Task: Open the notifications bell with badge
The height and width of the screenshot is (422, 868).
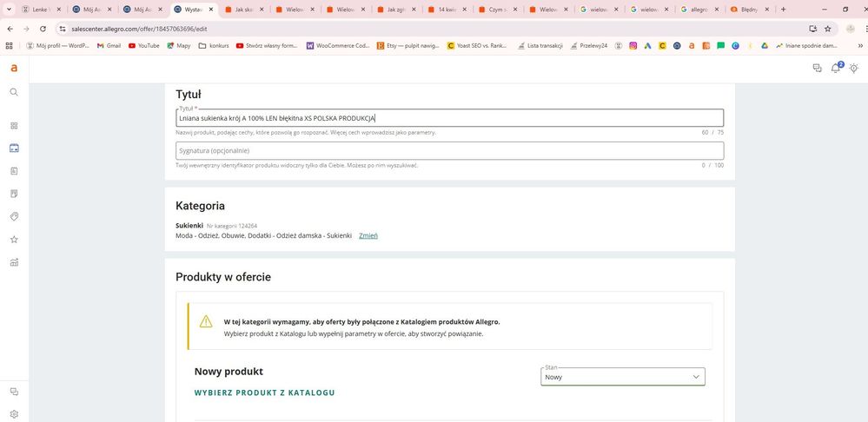Action: pyautogui.click(x=836, y=68)
